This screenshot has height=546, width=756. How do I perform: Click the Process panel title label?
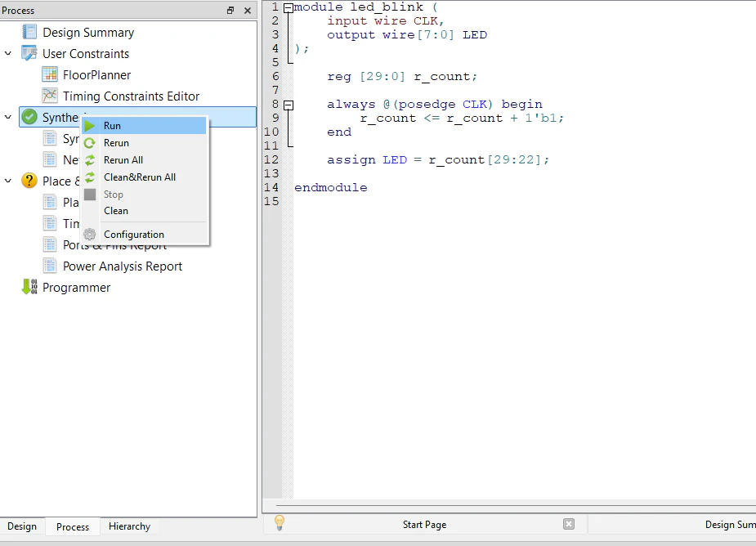tap(18, 10)
